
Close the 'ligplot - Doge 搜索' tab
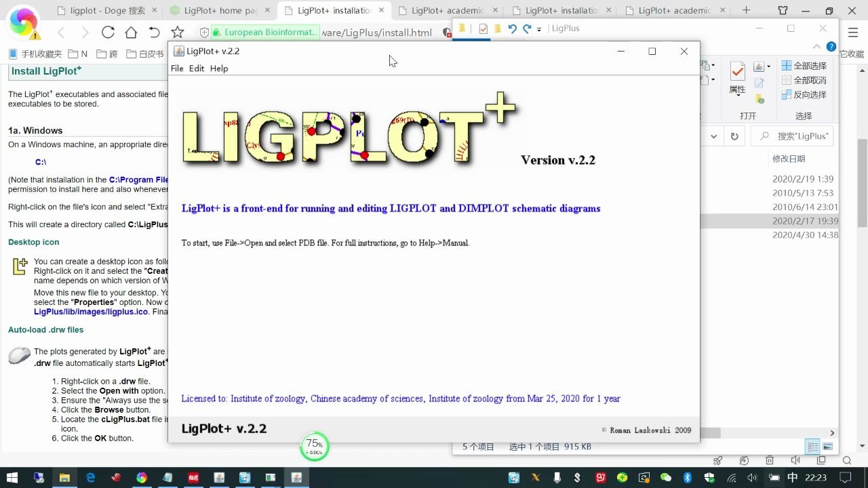154,11
